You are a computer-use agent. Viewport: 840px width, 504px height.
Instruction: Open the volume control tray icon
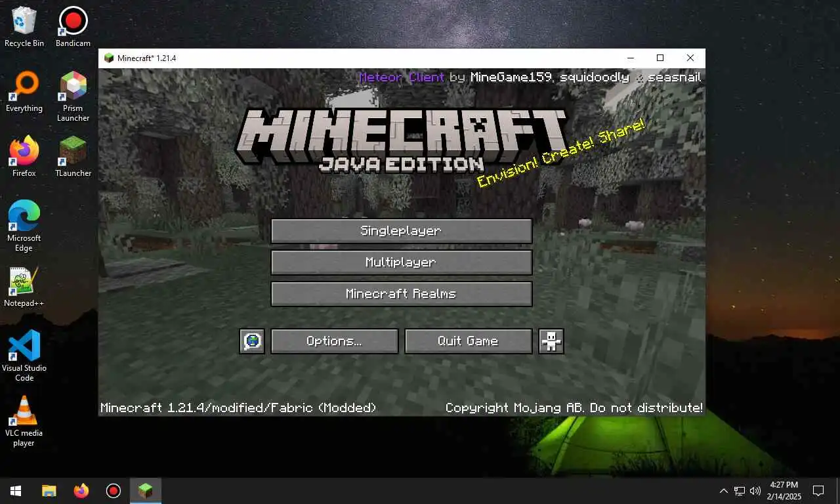pos(755,491)
